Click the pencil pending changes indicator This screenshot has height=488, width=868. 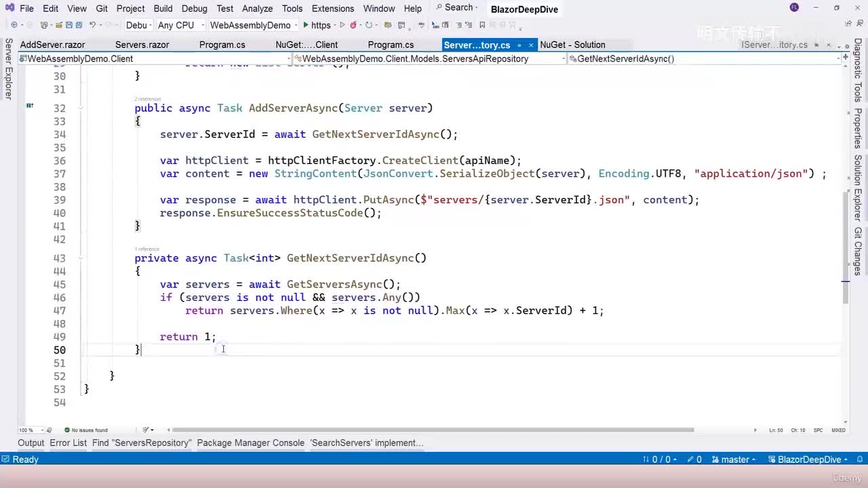pyautogui.click(x=694, y=460)
